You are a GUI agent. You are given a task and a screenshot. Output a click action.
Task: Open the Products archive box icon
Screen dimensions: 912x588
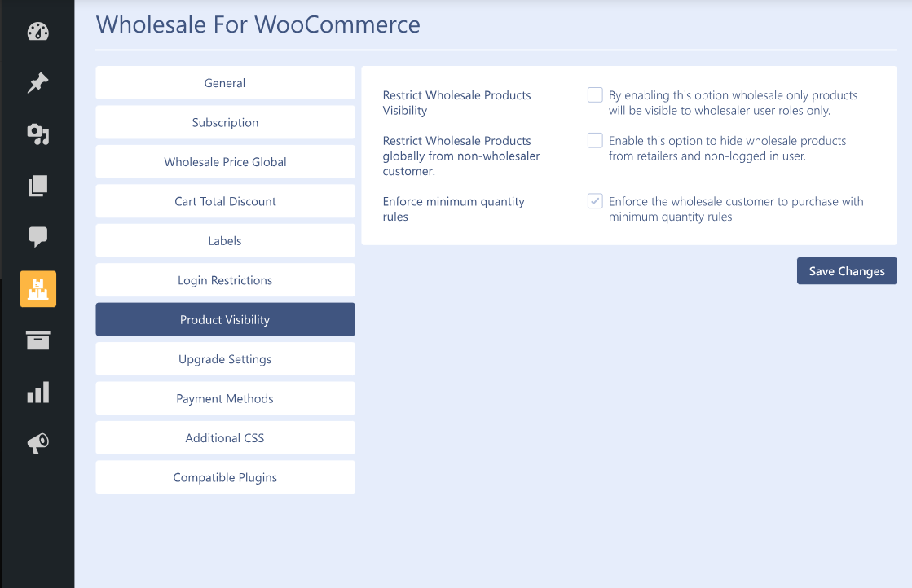(x=37, y=340)
